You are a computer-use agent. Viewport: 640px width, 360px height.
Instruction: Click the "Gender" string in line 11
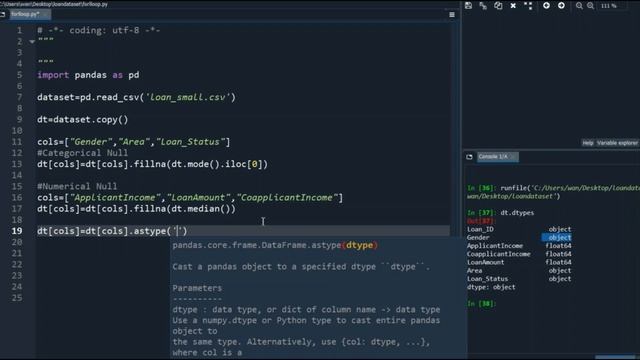click(91, 142)
